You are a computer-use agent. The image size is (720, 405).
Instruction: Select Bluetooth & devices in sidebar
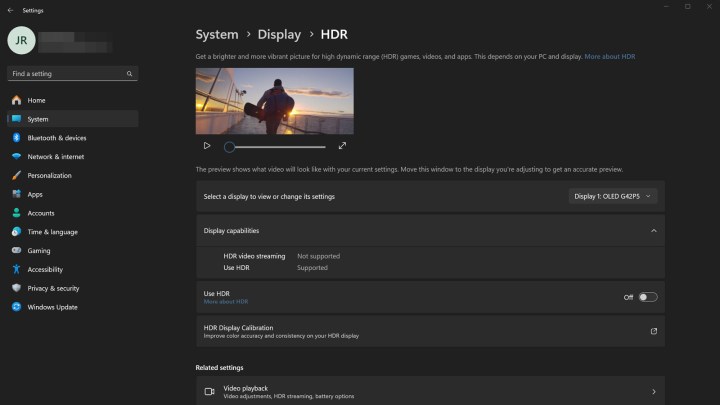(x=73, y=138)
